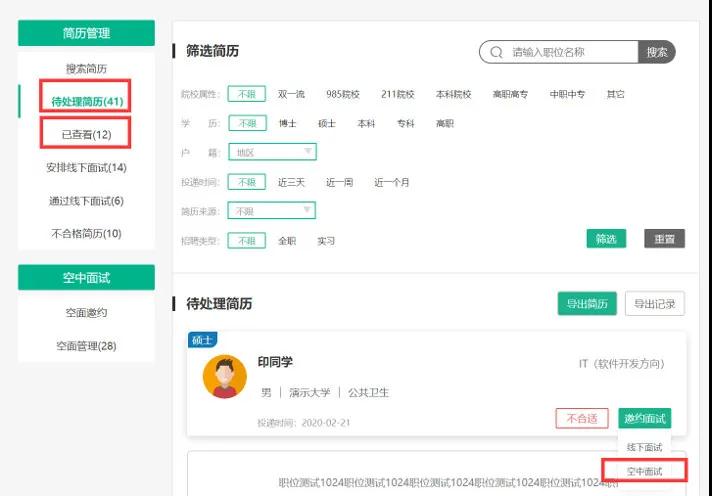Choose 线下面试 from the invite menu
Screen dimensions: 712x496
644,447
